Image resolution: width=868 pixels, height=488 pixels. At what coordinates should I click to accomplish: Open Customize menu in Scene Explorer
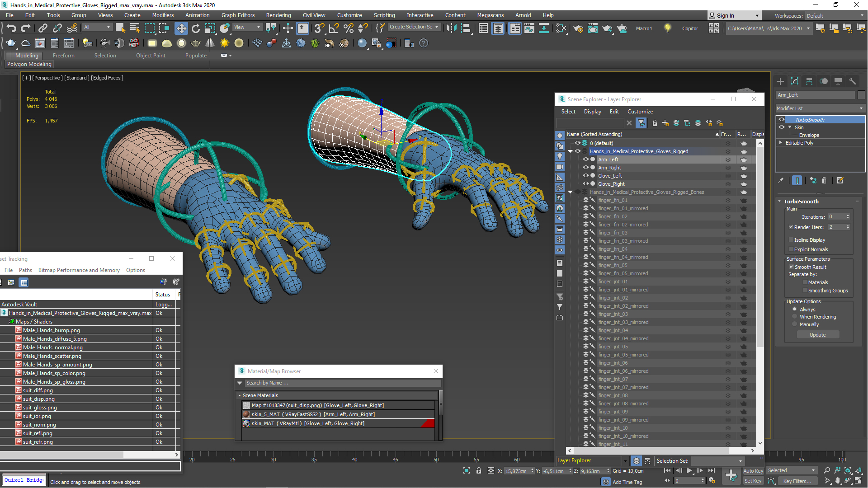640,112
